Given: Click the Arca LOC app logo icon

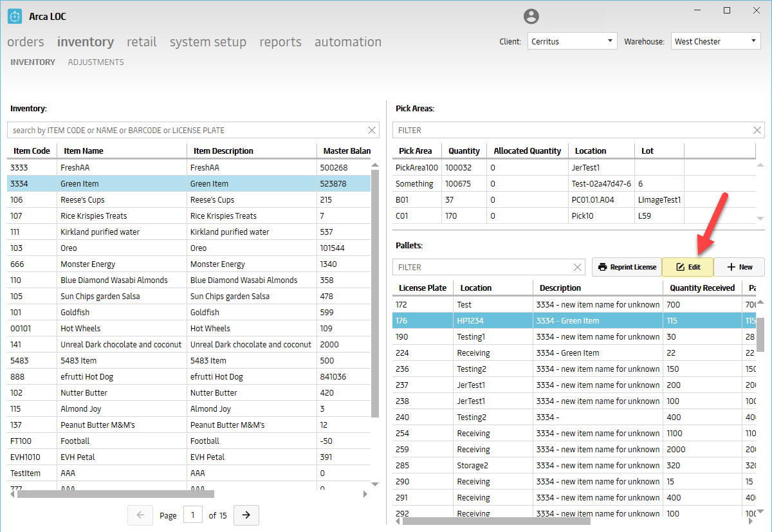Looking at the screenshot, I should pos(15,17).
